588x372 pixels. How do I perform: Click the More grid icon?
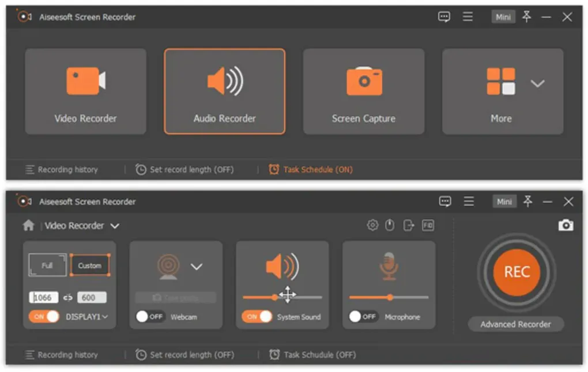click(500, 81)
